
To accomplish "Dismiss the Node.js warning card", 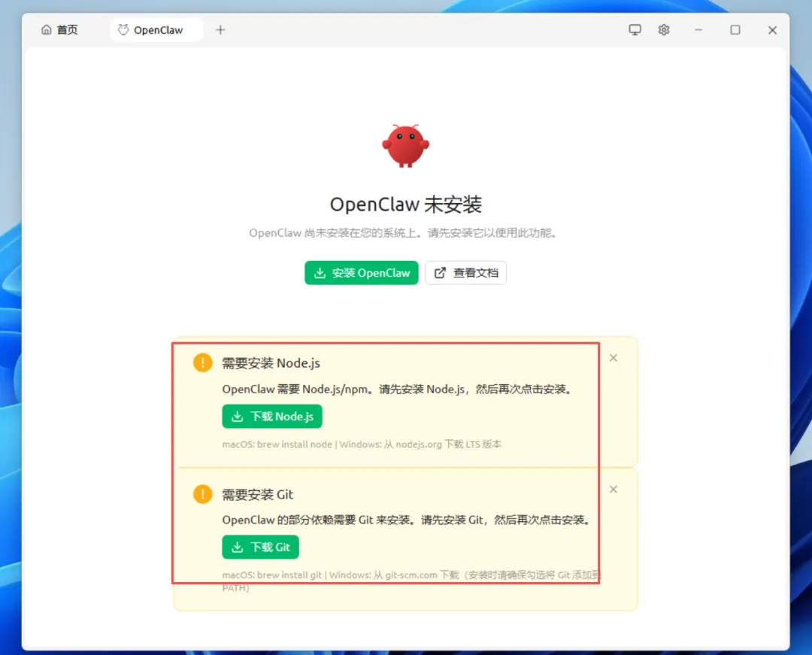I will coord(614,358).
